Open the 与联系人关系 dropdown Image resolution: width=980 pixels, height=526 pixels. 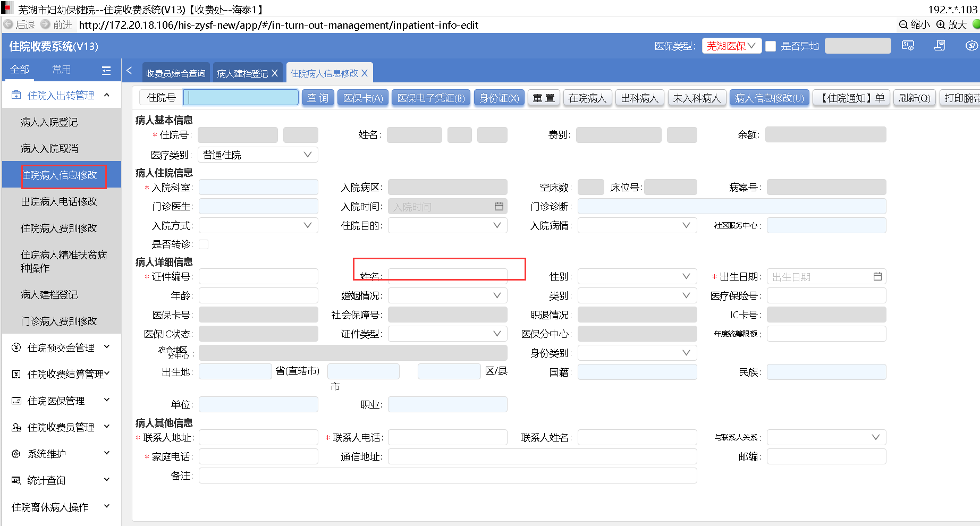pyautogui.click(x=826, y=437)
